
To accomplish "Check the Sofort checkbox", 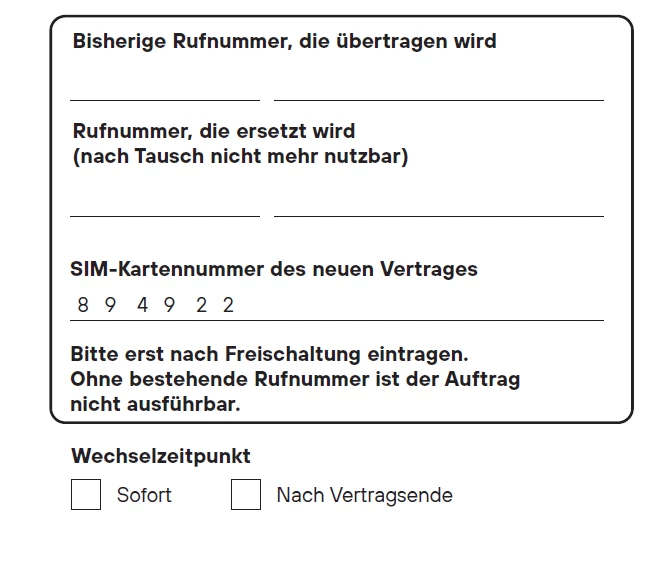I will [86, 495].
